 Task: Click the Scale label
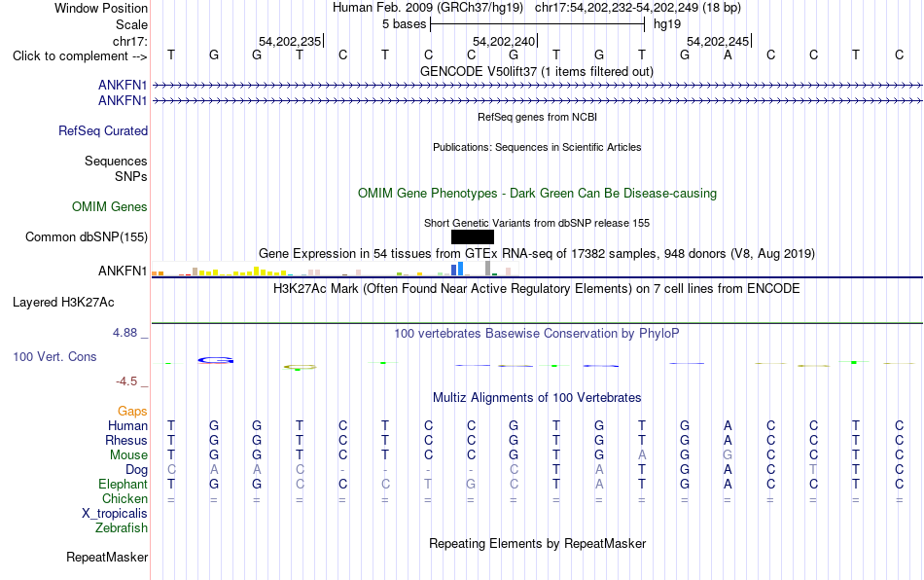click(x=132, y=24)
